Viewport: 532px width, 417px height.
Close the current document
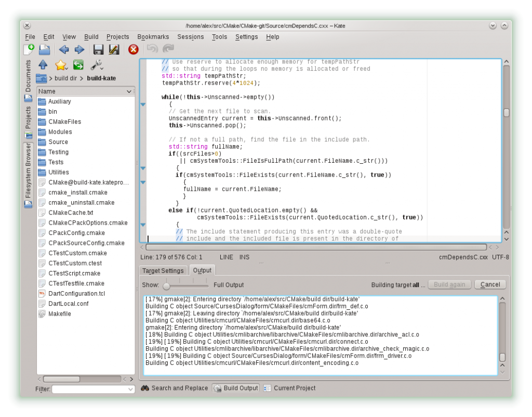coord(133,49)
